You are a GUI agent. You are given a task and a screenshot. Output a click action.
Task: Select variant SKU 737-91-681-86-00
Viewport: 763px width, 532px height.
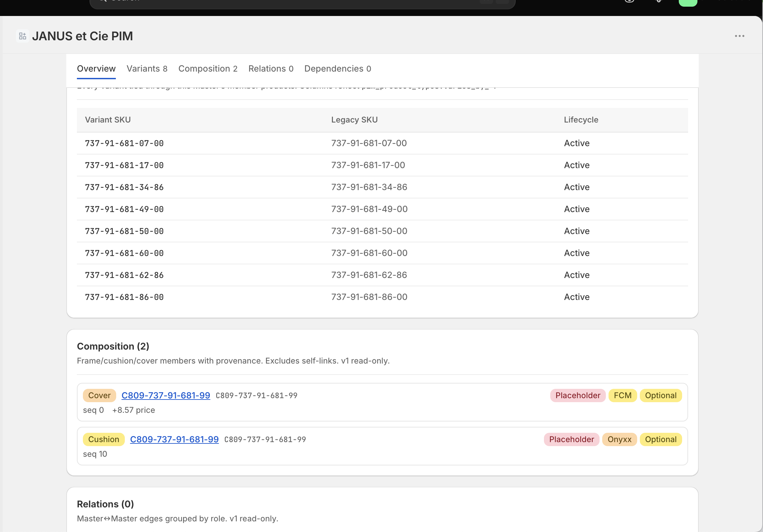click(124, 297)
